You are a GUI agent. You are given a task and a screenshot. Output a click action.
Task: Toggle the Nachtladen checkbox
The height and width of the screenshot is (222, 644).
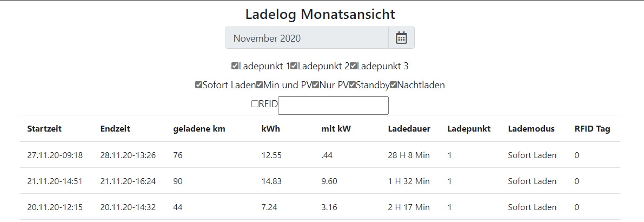point(393,85)
